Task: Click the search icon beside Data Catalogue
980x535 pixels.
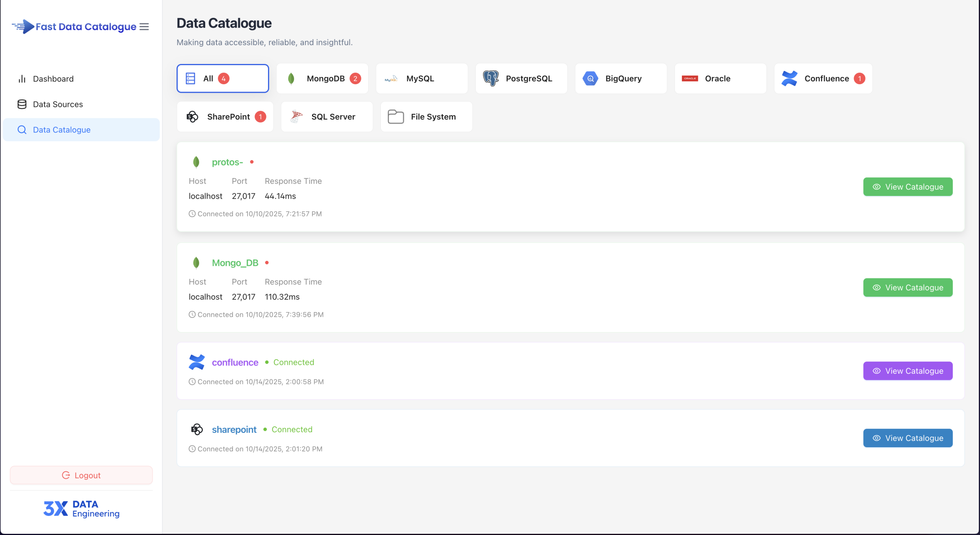Action: [x=21, y=129]
